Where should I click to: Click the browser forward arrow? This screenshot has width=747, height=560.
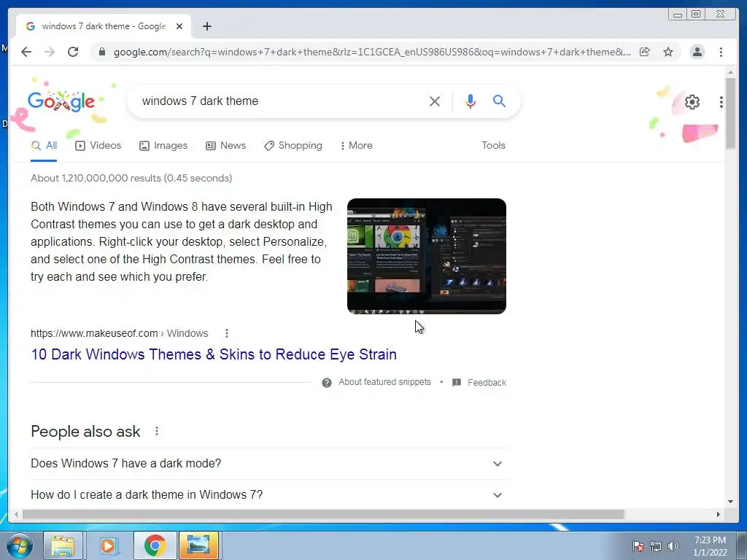point(49,52)
